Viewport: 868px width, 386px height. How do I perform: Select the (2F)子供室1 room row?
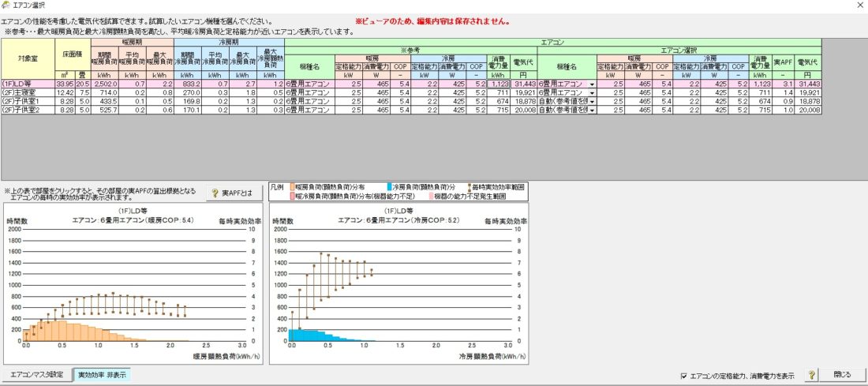[x=411, y=101]
